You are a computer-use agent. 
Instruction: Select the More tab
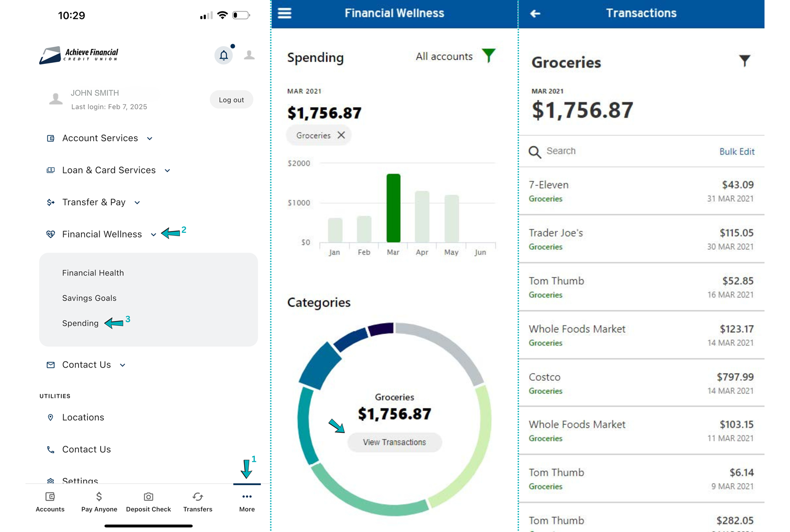click(247, 502)
